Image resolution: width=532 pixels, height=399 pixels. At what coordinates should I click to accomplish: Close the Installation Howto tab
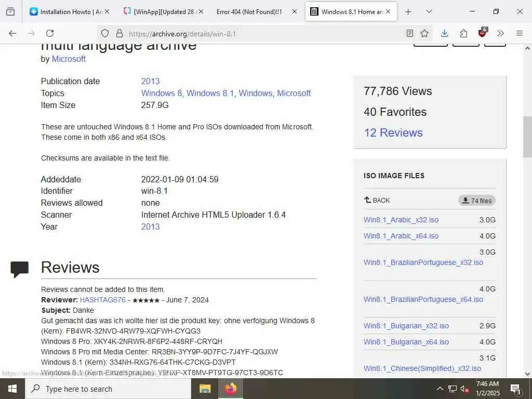107,11
